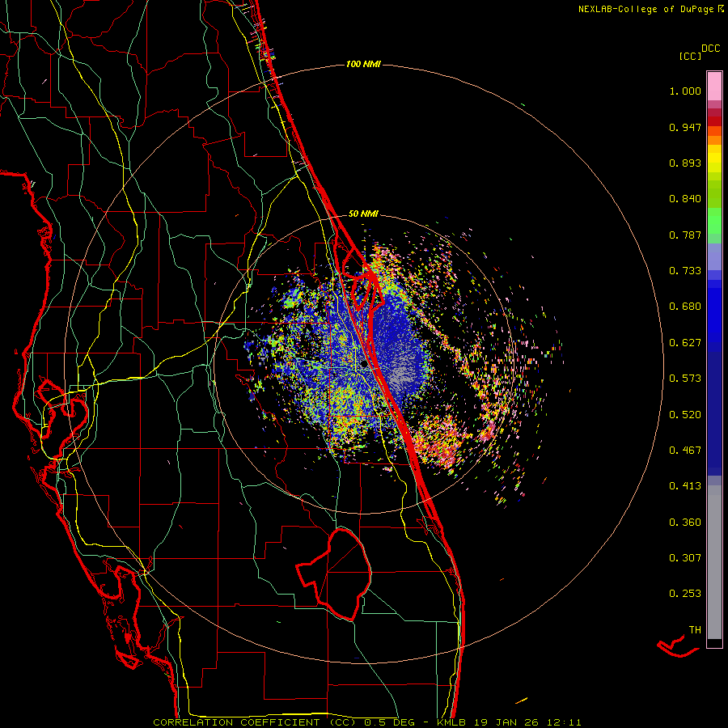
Task: Click the DCC product label above legend
Action: 711,49
